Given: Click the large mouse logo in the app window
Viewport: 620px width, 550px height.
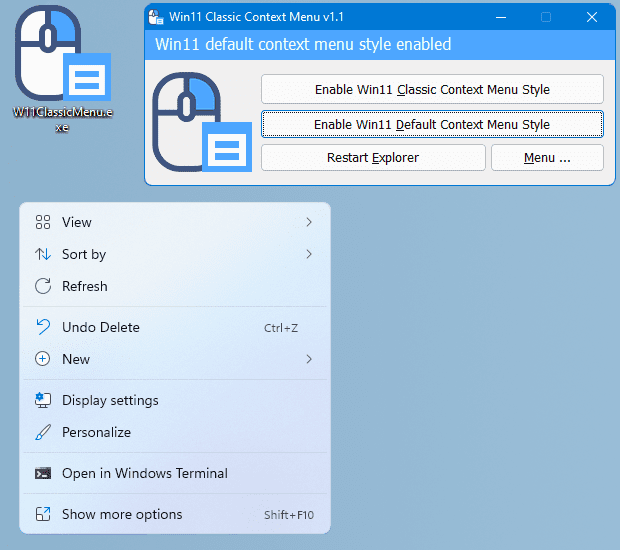Looking at the screenshot, I should click(202, 122).
